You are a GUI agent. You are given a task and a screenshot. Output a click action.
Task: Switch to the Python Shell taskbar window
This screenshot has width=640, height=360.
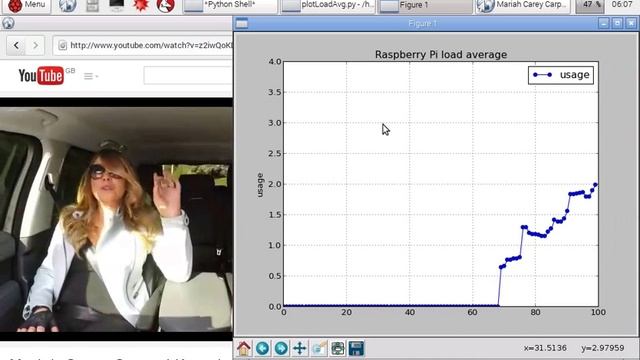[230, 6]
